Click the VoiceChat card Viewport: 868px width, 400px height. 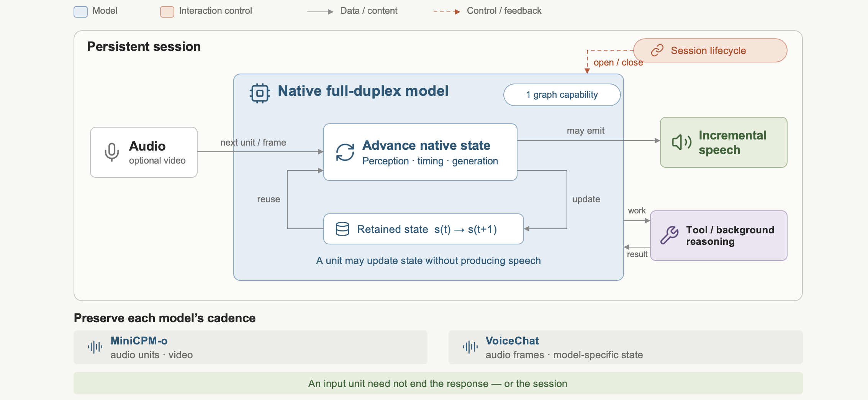[626, 347]
